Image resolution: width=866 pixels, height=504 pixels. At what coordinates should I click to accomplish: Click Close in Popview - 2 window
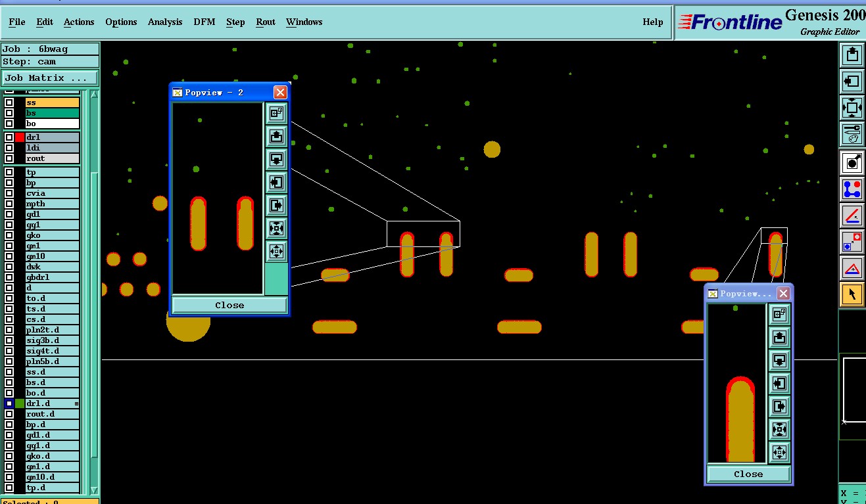(229, 305)
